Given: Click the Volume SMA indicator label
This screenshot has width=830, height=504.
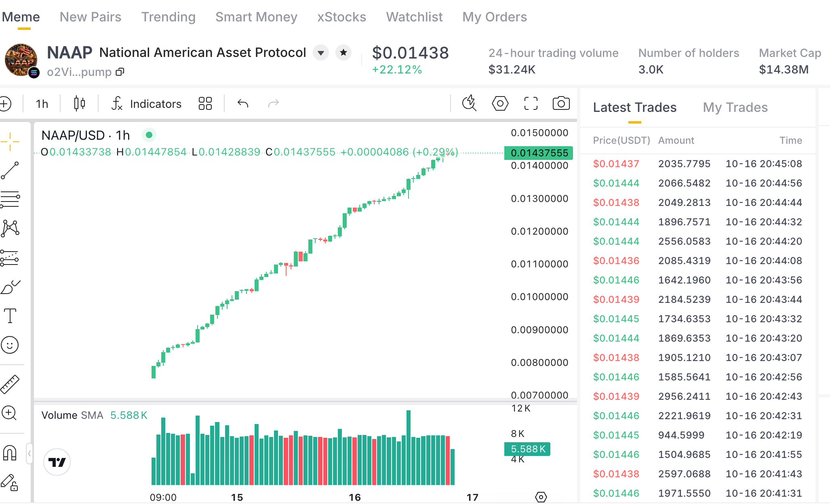Looking at the screenshot, I should 72,415.
